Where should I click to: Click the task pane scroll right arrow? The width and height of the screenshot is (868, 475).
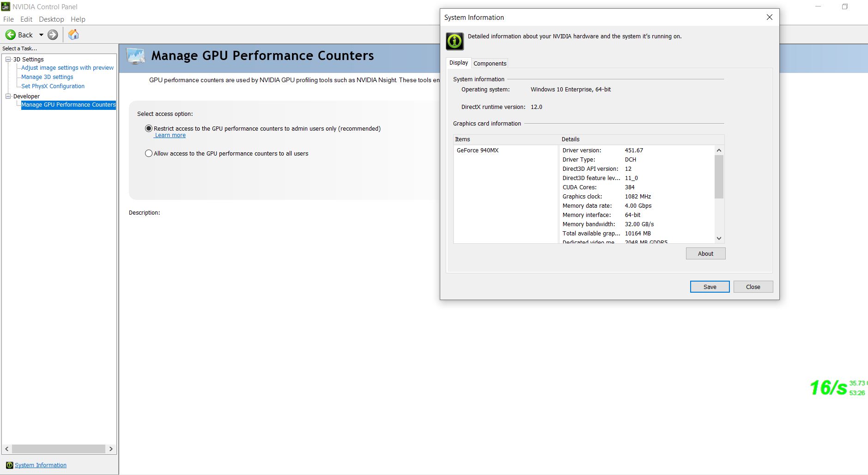[111, 449]
